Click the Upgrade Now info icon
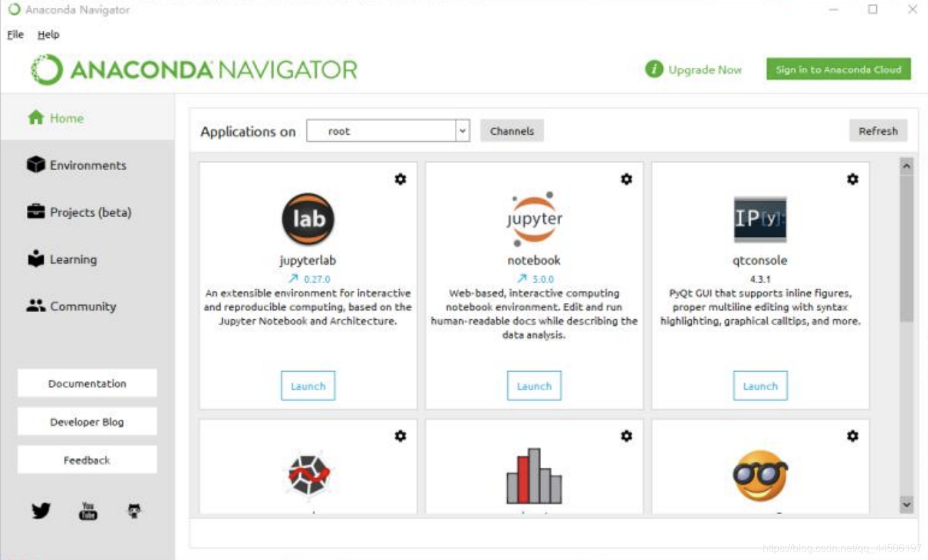The height and width of the screenshot is (560, 928). [x=654, y=69]
